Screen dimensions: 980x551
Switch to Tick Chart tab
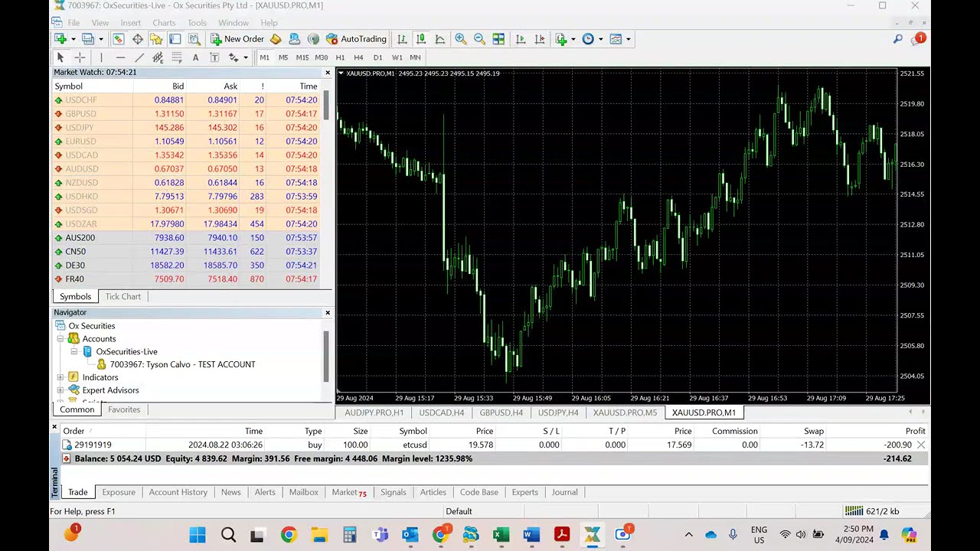click(122, 296)
